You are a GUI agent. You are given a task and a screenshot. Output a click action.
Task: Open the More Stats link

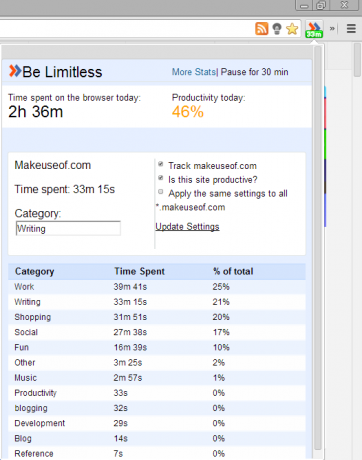point(194,72)
